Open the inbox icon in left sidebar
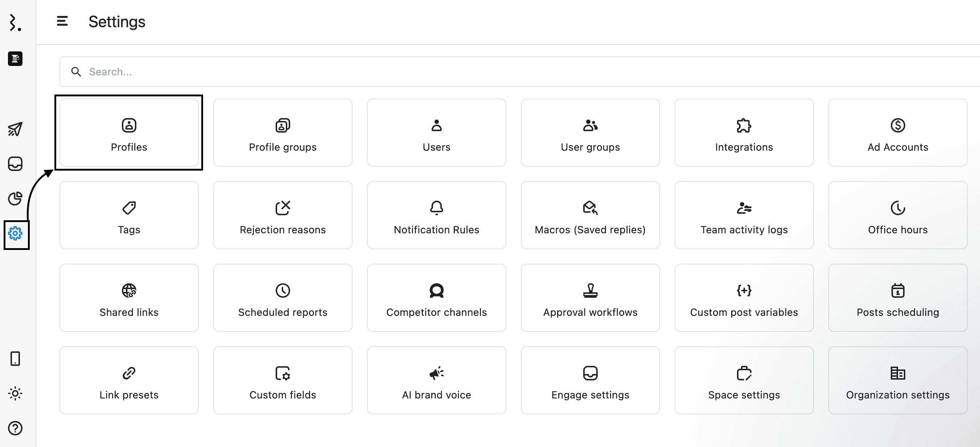The width and height of the screenshot is (980, 447). 15,164
